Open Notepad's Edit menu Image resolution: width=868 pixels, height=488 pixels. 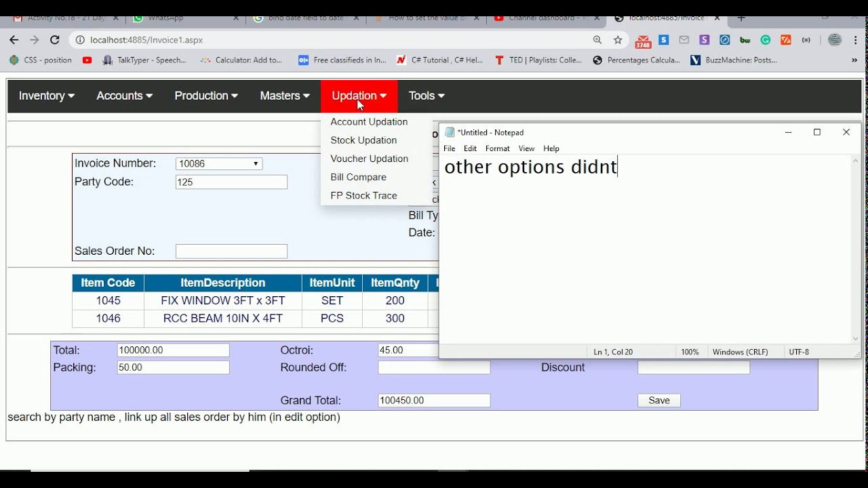click(471, 148)
